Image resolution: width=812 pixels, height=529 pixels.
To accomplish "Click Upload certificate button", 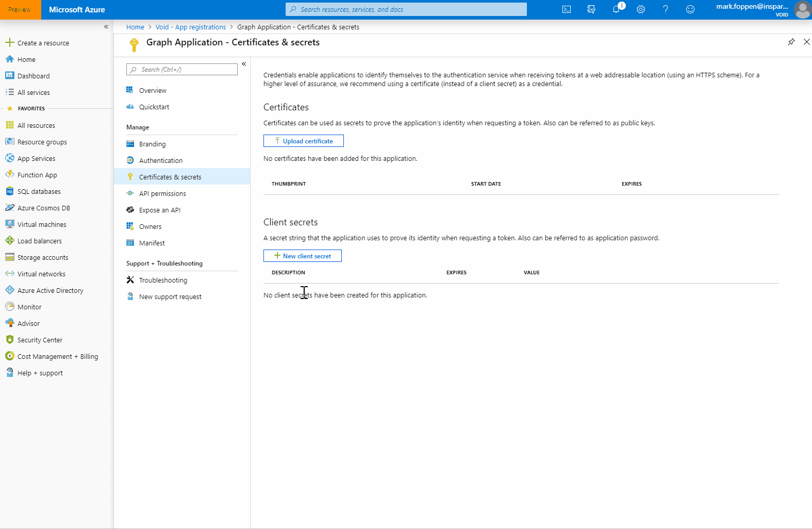I will tap(304, 141).
